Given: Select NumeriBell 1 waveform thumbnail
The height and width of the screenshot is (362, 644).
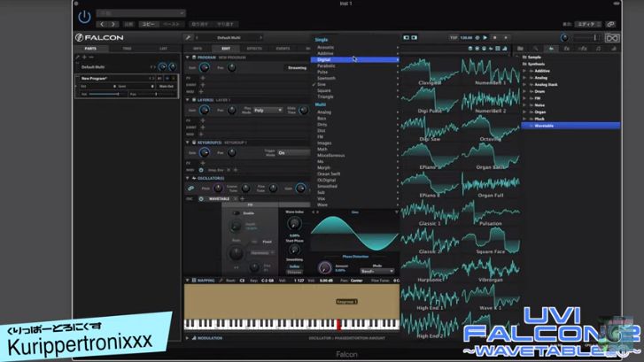Looking at the screenshot, I should click(x=491, y=72).
